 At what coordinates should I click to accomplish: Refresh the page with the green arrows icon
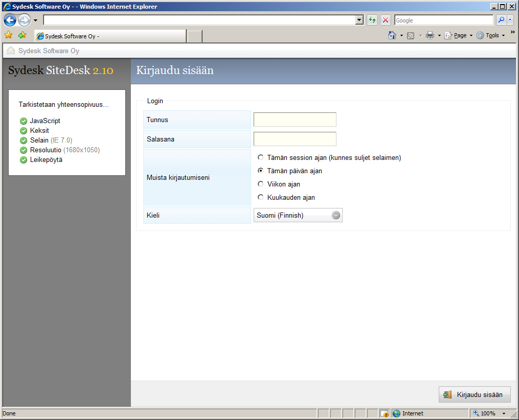(x=372, y=20)
